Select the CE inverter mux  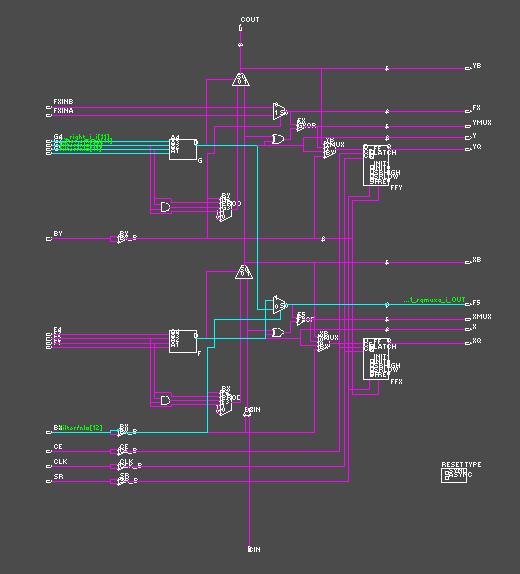point(121,451)
